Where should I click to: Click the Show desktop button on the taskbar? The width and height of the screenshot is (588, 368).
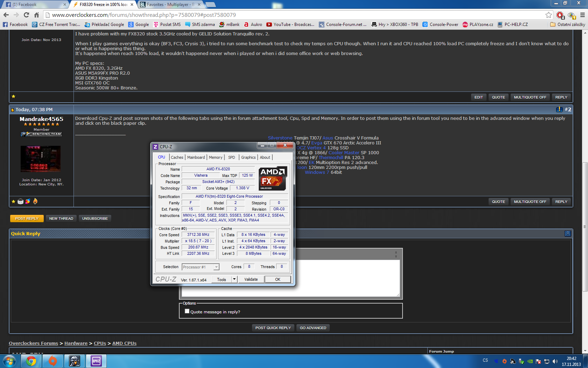point(586,361)
